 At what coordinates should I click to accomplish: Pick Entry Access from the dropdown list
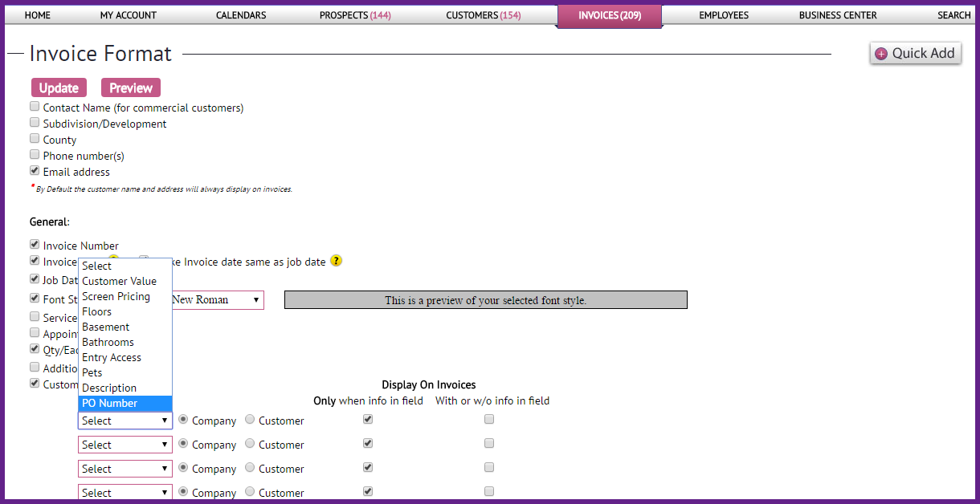point(125,357)
